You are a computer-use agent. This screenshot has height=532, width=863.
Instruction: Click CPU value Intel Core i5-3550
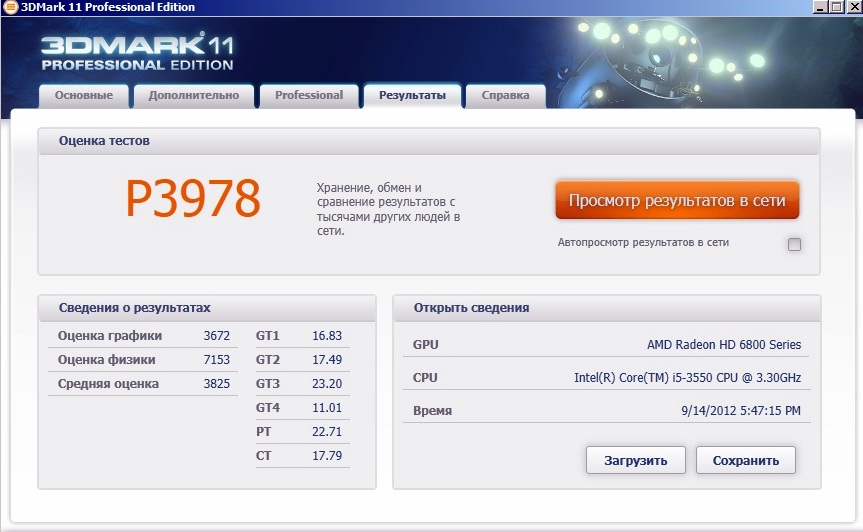pos(687,378)
